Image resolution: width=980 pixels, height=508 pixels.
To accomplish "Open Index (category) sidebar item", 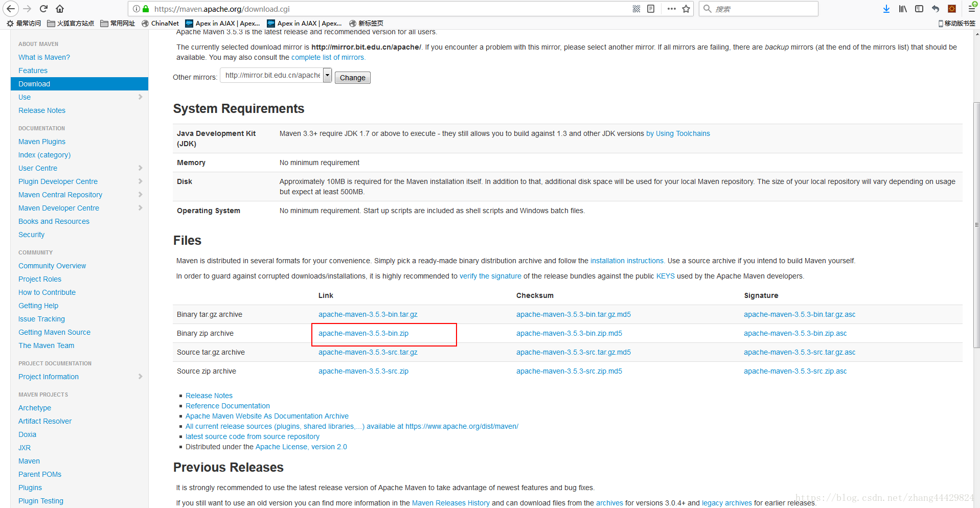I will tap(44, 155).
